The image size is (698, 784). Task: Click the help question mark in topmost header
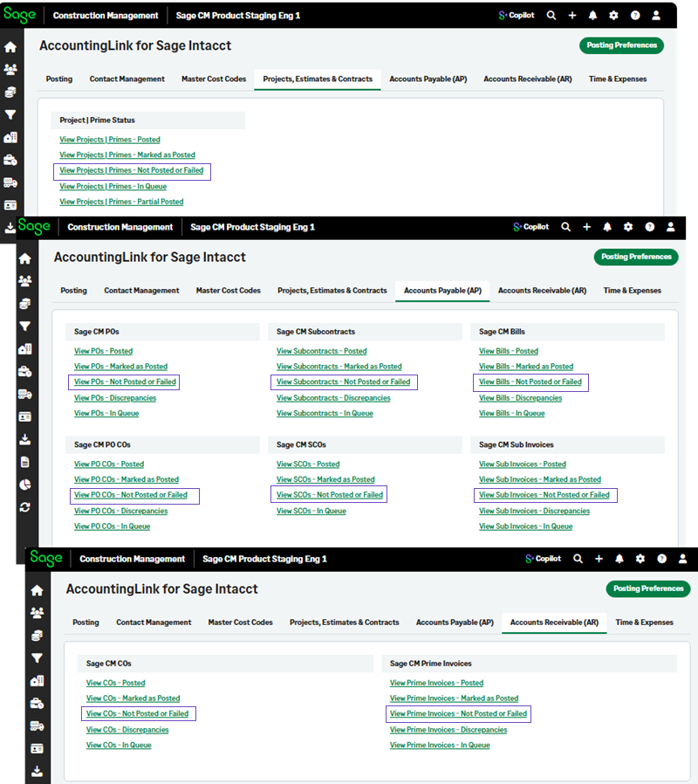pyautogui.click(x=634, y=16)
